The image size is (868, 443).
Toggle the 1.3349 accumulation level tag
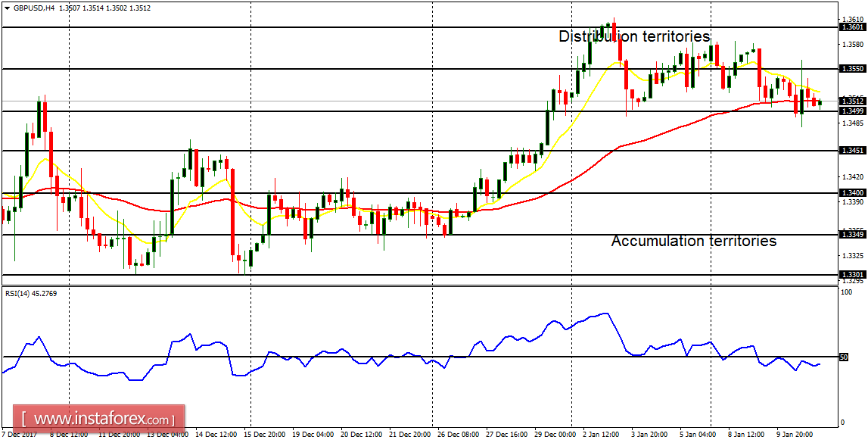tap(851, 236)
